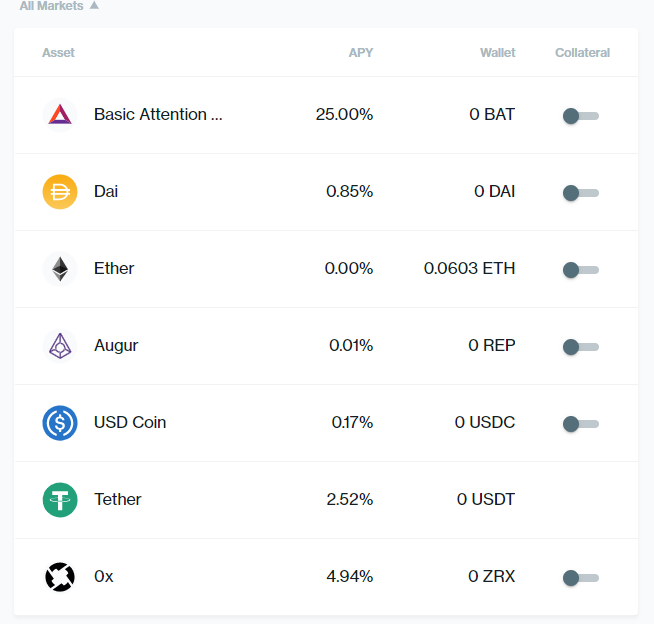Click the orange Dai coin icon
Image resolution: width=654 pixels, height=624 pixels.
pyautogui.click(x=60, y=192)
